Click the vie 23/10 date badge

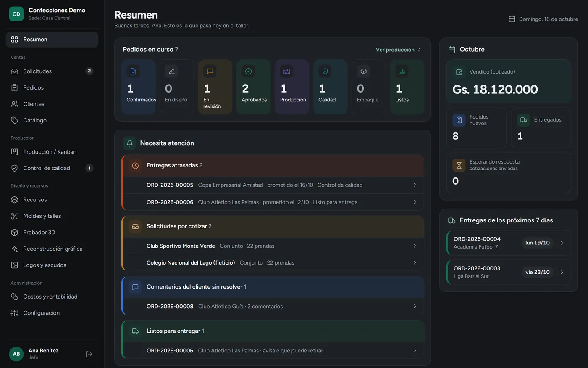tap(537, 272)
